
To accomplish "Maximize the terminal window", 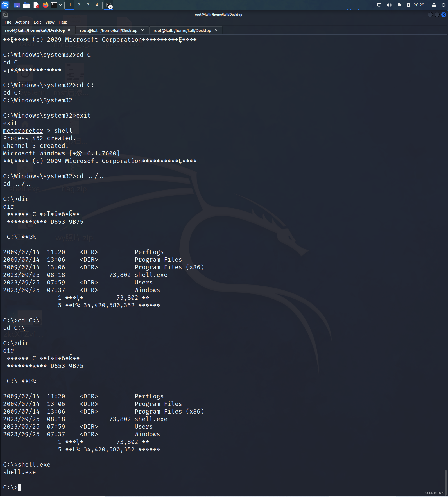I will click(437, 15).
